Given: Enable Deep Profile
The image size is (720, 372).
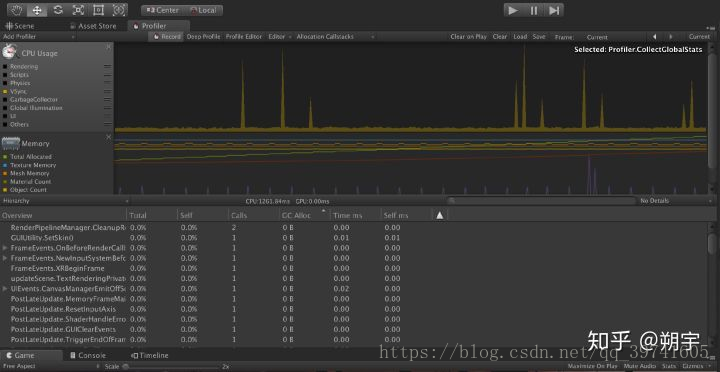Looking at the screenshot, I should (203, 36).
